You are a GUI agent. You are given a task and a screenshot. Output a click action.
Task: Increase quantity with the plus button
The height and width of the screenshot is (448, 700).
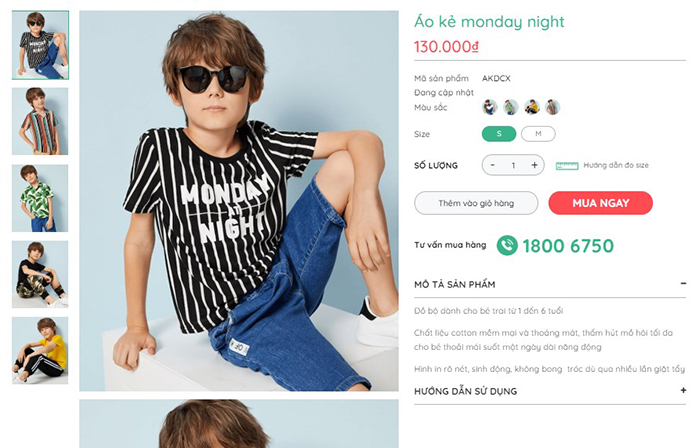click(535, 165)
